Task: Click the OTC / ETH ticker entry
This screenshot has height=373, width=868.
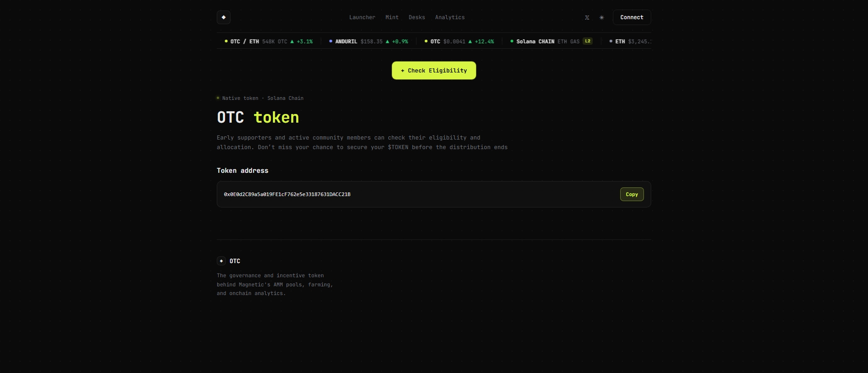Action: [x=269, y=41]
